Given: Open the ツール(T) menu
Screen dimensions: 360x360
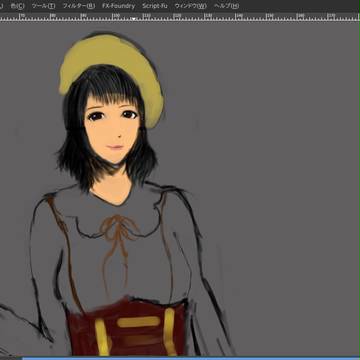Looking at the screenshot, I should [x=43, y=6].
